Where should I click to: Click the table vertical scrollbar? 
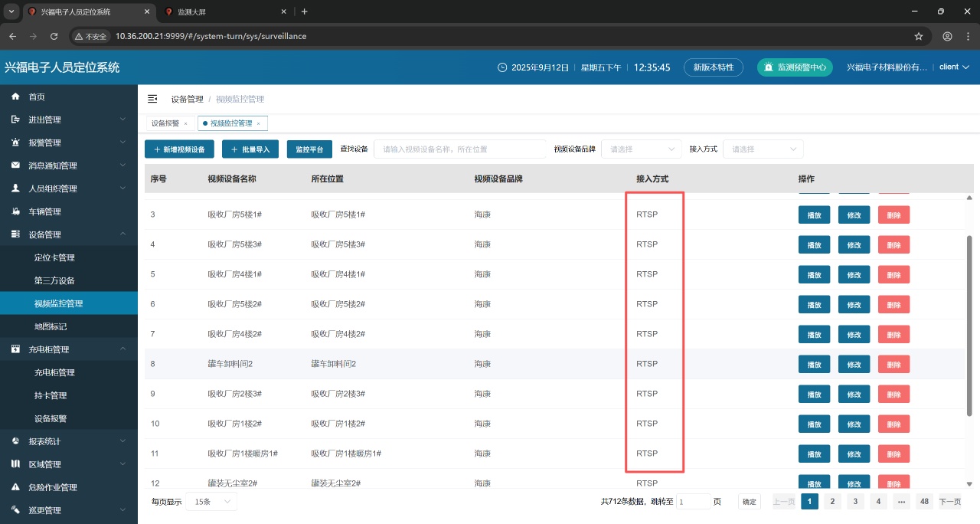pyautogui.click(x=969, y=326)
